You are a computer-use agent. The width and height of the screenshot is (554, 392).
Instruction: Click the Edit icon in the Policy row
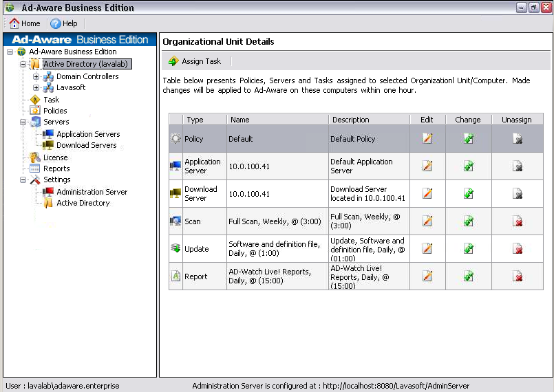pos(427,138)
